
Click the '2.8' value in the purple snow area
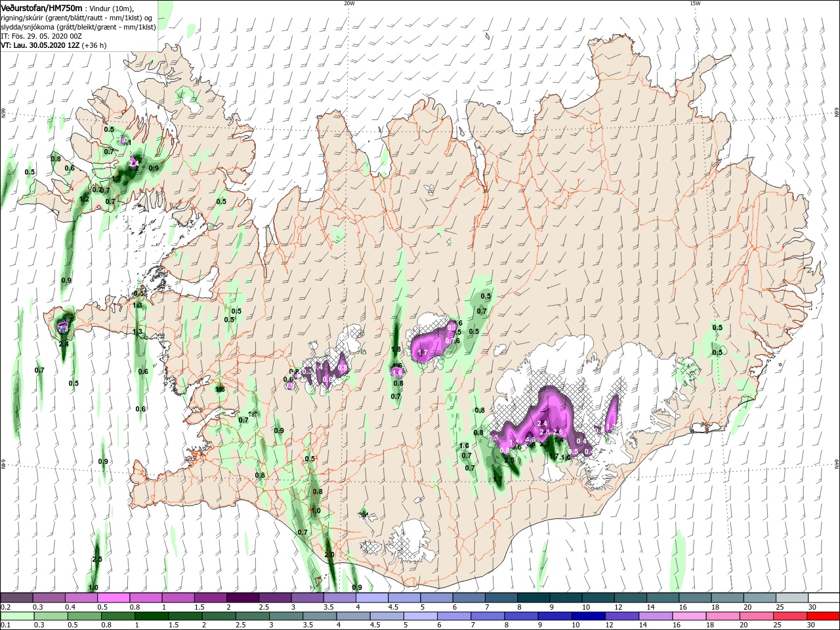[544, 432]
